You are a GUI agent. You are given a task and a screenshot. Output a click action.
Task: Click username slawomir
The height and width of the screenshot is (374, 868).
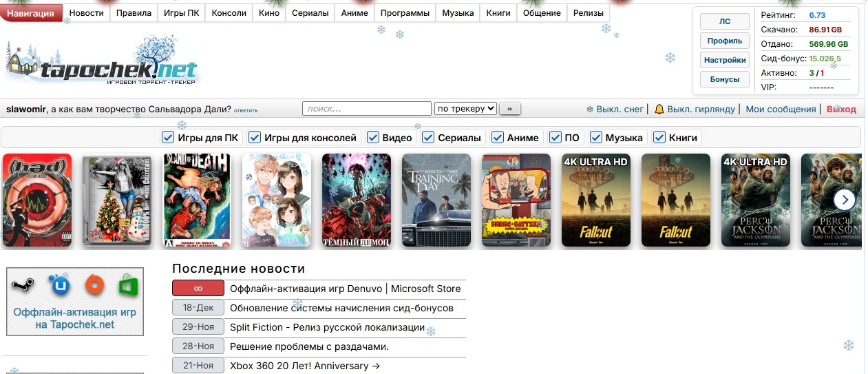coord(26,109)
